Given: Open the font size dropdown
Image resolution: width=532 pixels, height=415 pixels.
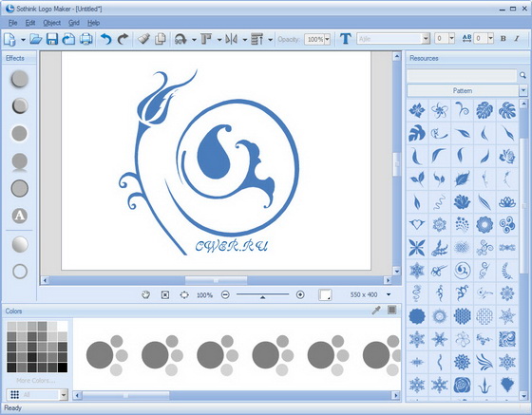Looking at the screenshot, I should pos(451,38).
